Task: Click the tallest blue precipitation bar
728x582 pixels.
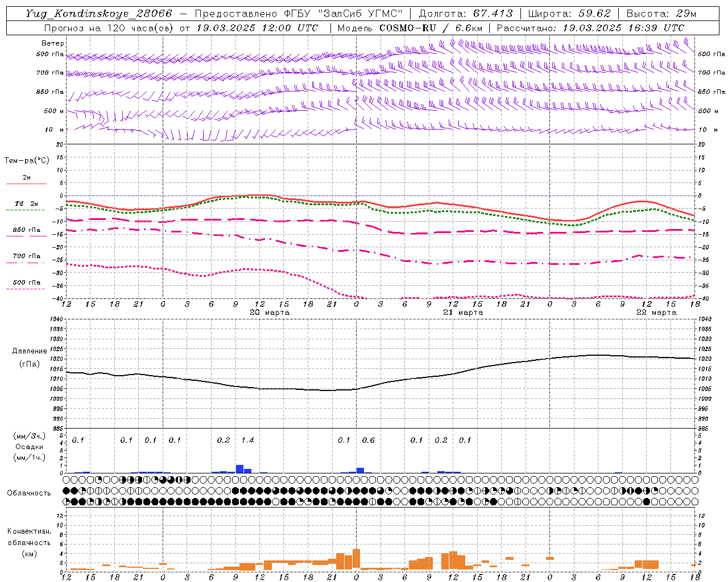Action: click(239, 469)
